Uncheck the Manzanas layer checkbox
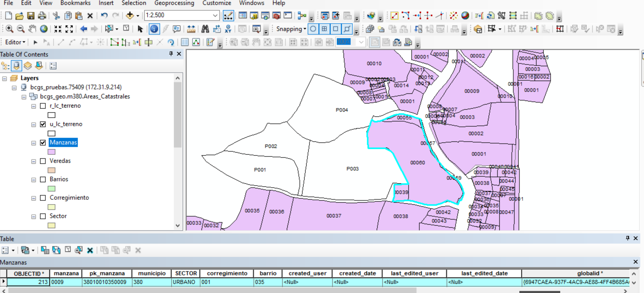Screen dimensions: 644x293 [43, 143]
